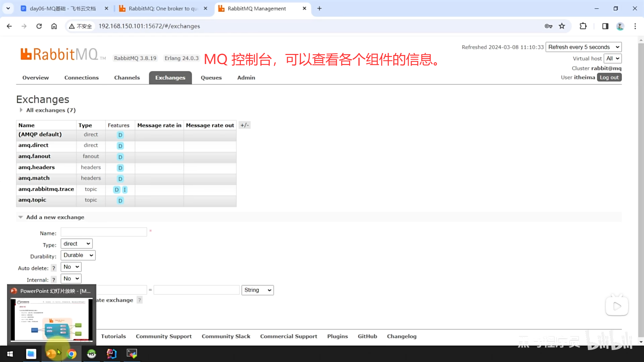Bookmark this page with star icon

click(x=562, y=26)
